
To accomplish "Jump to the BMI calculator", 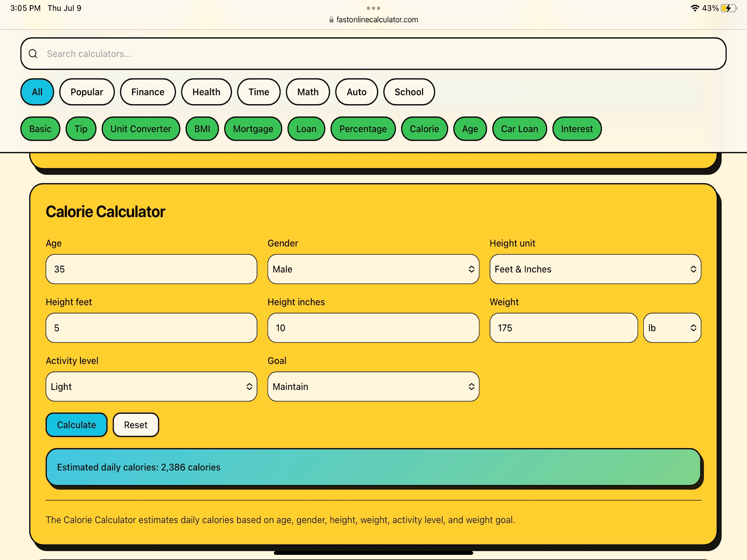I will pyautogui.click(x=202, y=129).
